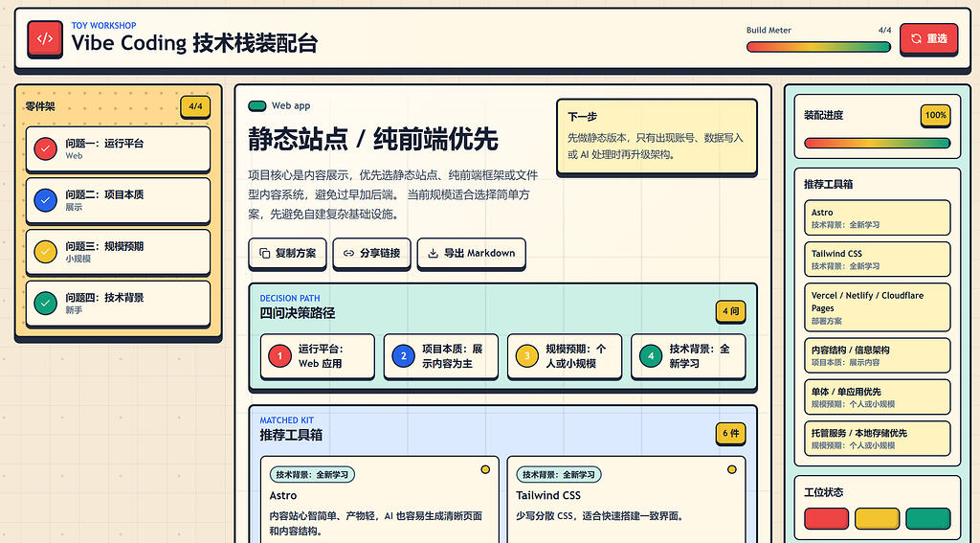The width and height of the screenshot is (980, 543).
Task: Click 复制方案 button
Action: [x=287, y=253]
